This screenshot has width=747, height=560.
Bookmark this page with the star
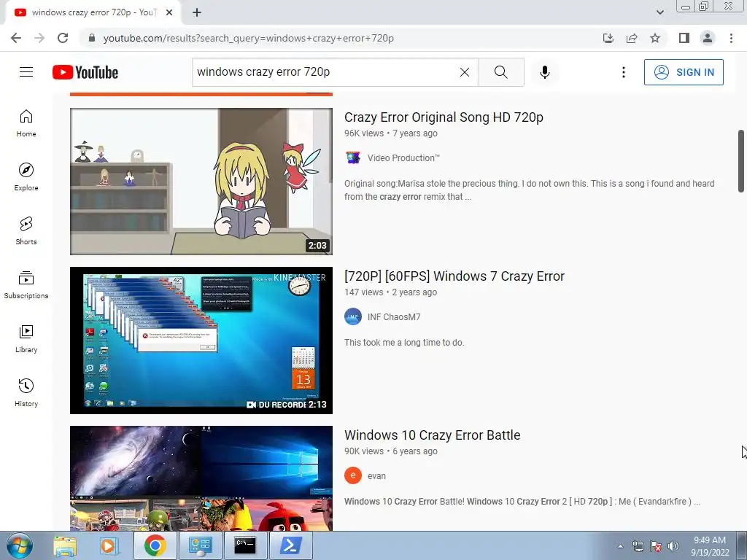tap(655, 38)
